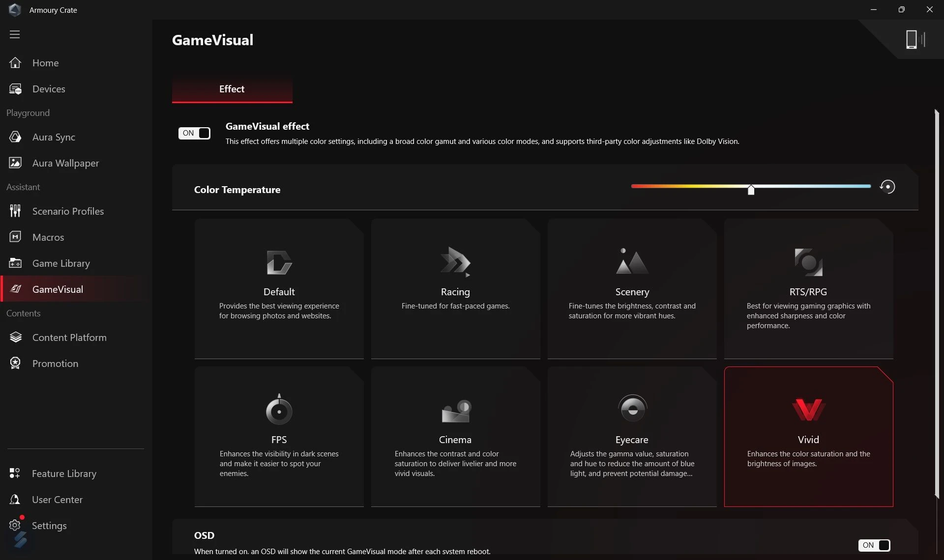
Task: Open the hamburger navigation menu
Action: (15, 34)
